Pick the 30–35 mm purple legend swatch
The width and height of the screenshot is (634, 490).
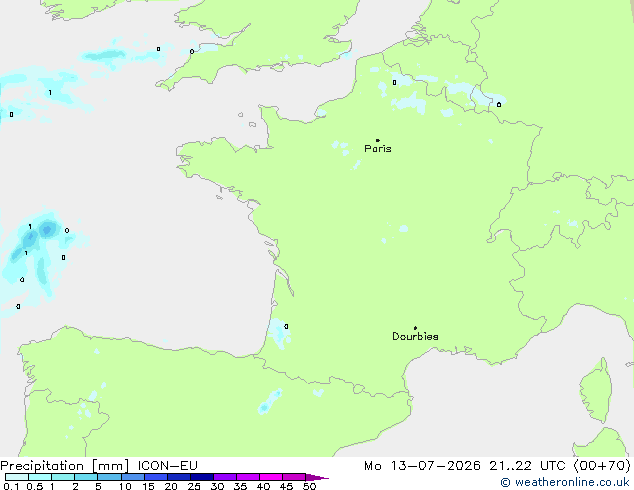224,477
